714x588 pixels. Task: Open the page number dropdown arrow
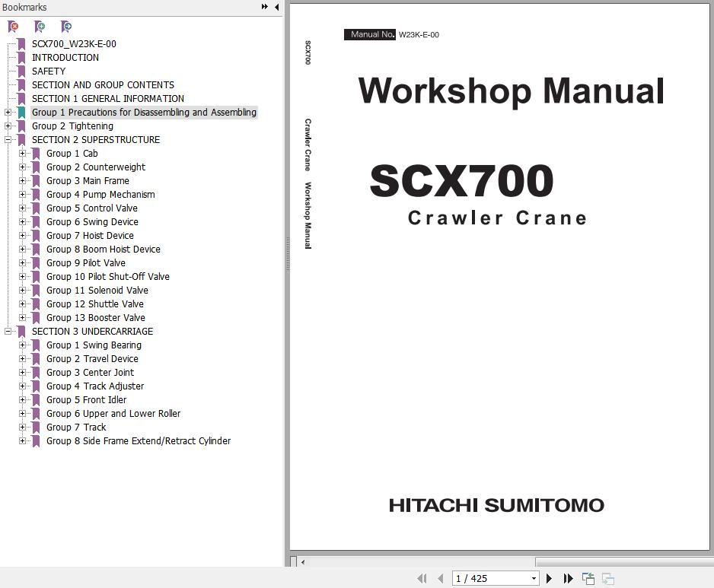[x=534, y=578]
